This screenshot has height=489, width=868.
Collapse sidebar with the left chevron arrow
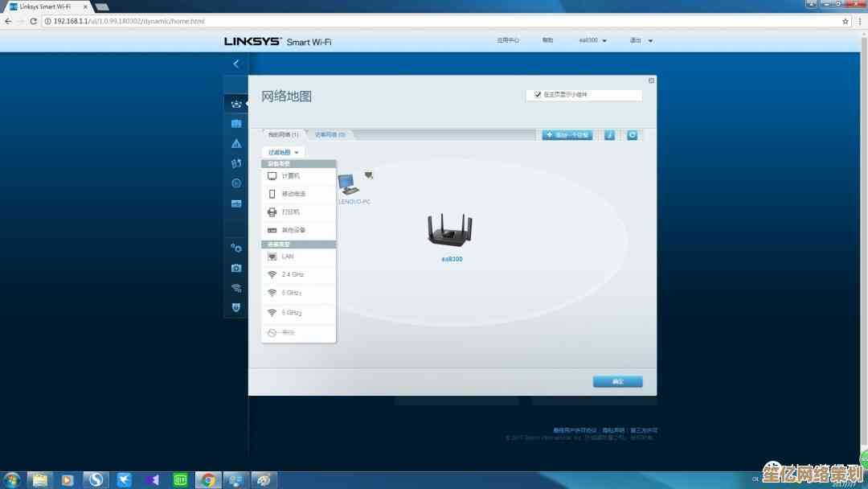236,64
